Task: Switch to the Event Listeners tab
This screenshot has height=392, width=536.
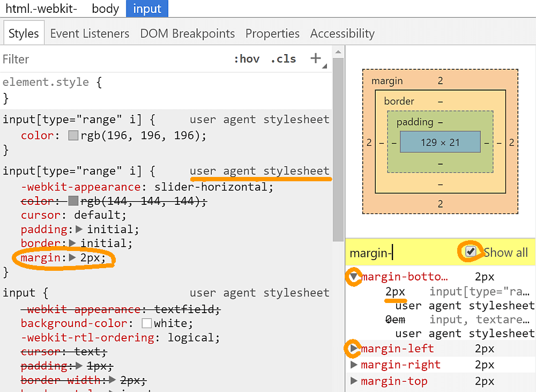Action: pyautogui.click(x=90, y=33)
